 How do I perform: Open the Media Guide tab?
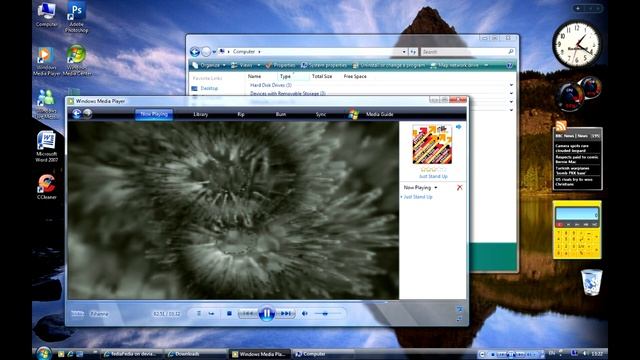379,114
